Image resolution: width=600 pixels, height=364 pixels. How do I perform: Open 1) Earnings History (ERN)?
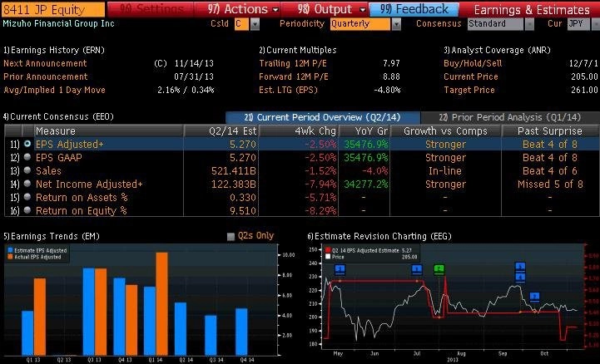point(54,50)
